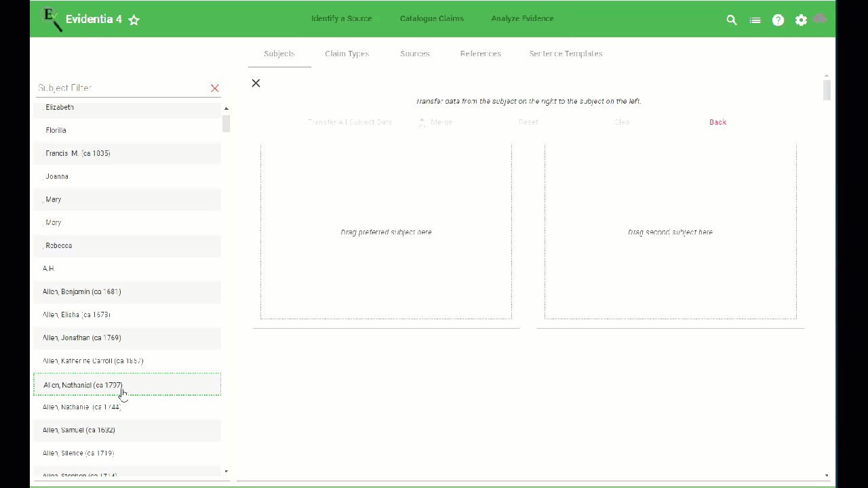The width and height of the screenshot is (868, 488).
Task: Click the Evidentia magnifier logo
Action: 51,19
